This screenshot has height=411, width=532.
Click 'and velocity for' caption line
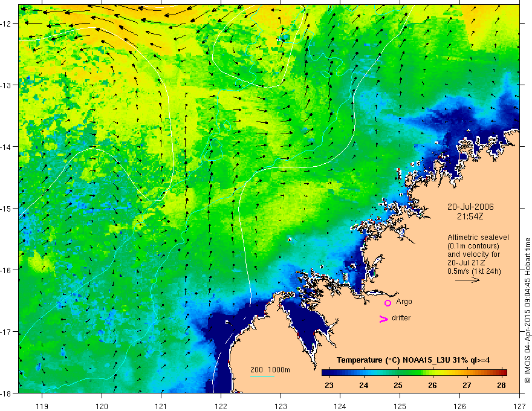coord(473,254)
